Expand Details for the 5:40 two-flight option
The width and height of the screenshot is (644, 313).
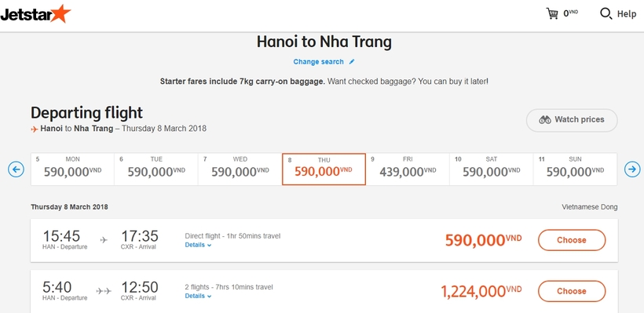[198, 296]
